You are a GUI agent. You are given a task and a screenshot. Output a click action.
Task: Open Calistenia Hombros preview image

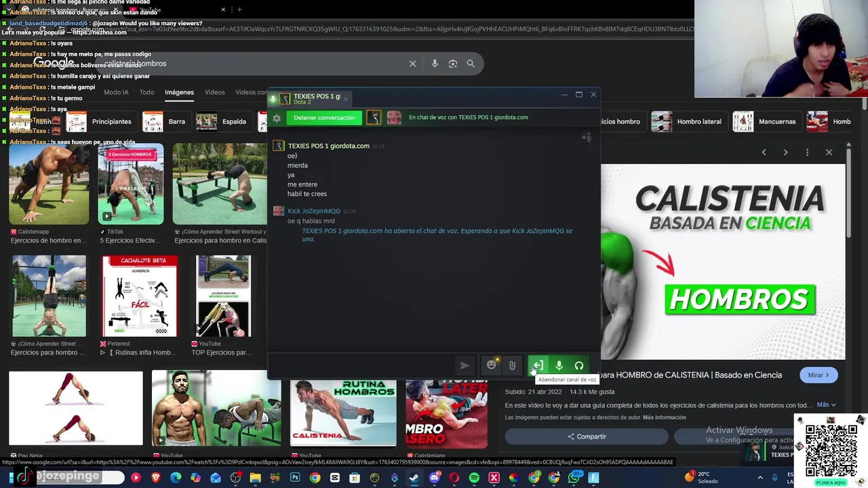click(723, 262)
